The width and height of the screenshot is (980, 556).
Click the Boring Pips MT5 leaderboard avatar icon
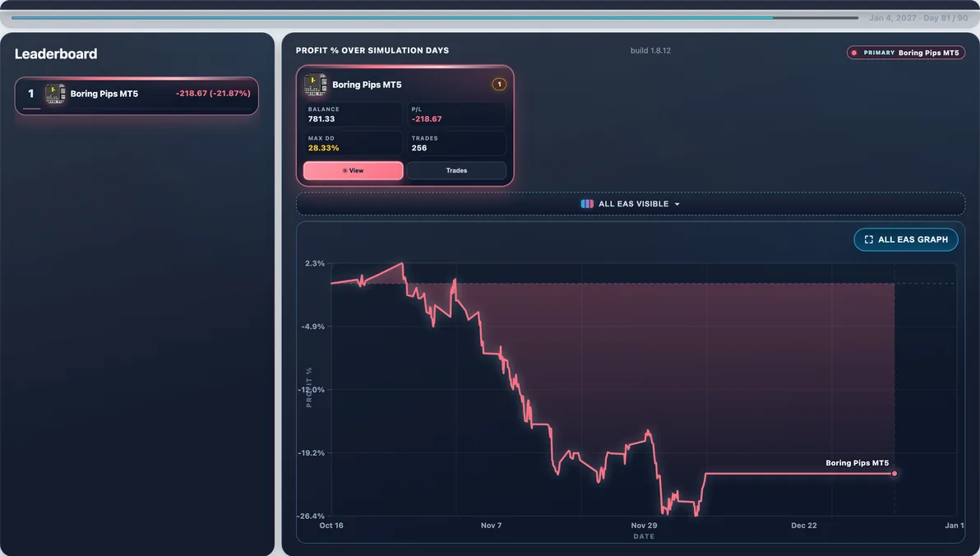55,94
